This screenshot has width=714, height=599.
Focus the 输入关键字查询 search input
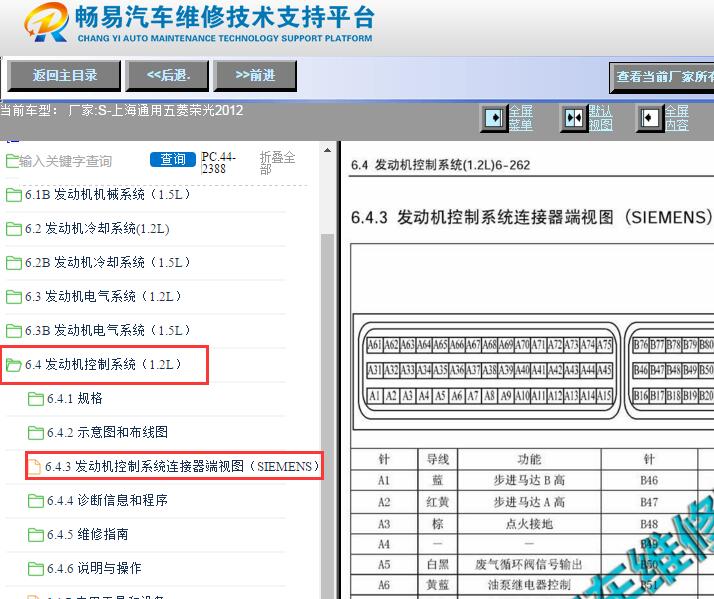(x=65, y=161)
